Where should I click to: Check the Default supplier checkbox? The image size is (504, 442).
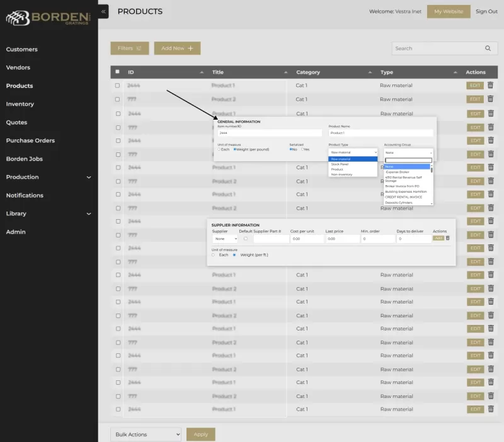[246, 239]
